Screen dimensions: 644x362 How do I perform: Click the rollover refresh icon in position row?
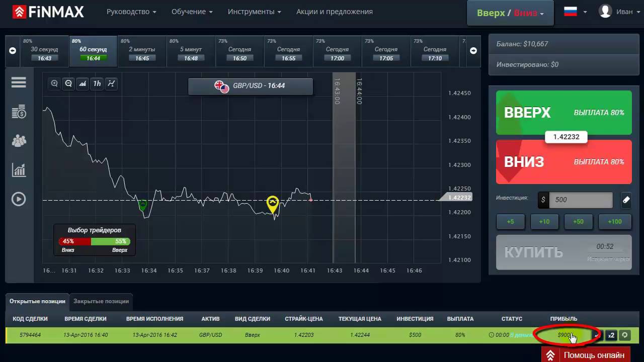625,335
